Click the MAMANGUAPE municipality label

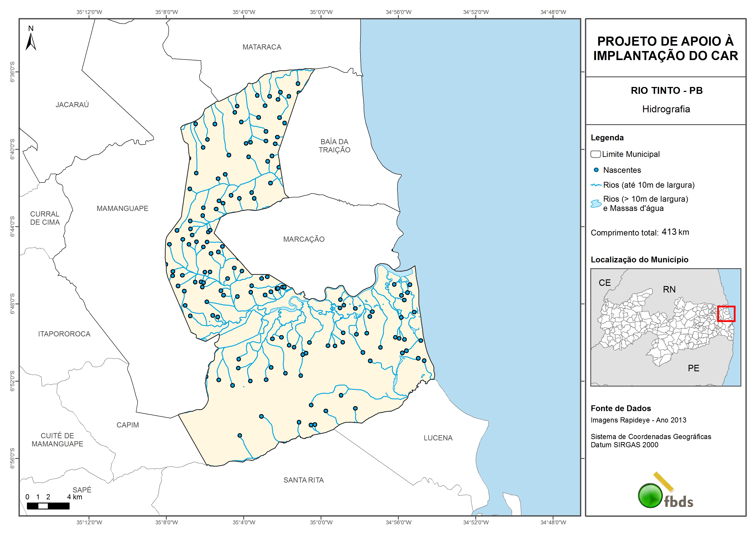pyautogui.click(x=122, y=208)
